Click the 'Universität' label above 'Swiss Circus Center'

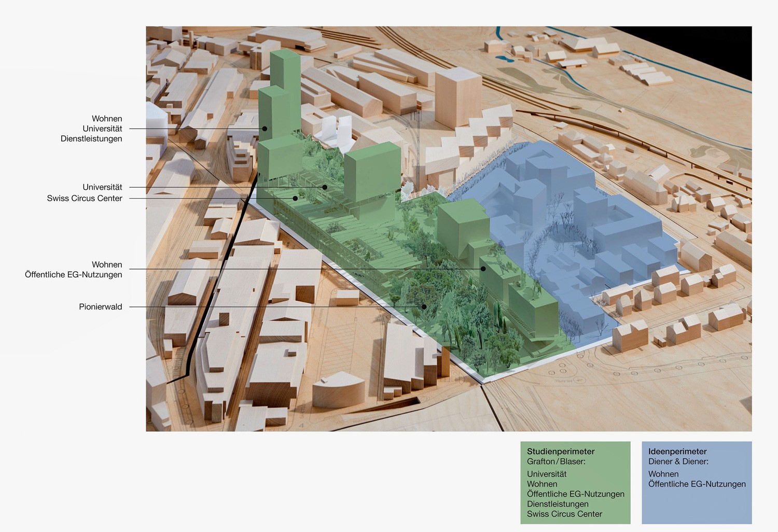102,187
